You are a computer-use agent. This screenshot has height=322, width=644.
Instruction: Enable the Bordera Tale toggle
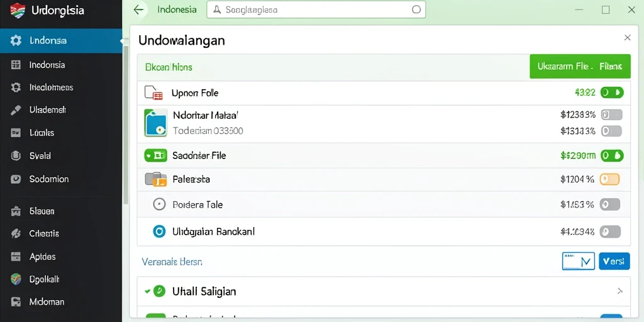609,204
